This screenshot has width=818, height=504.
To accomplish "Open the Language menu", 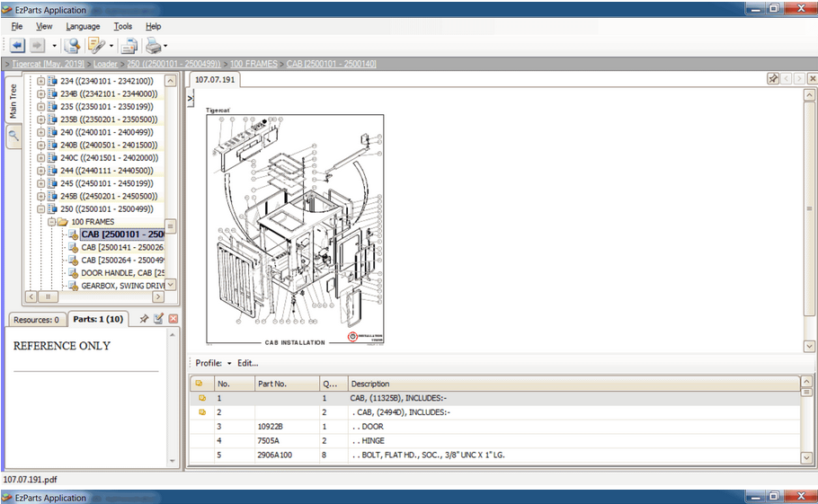I will tap(83, 26).
